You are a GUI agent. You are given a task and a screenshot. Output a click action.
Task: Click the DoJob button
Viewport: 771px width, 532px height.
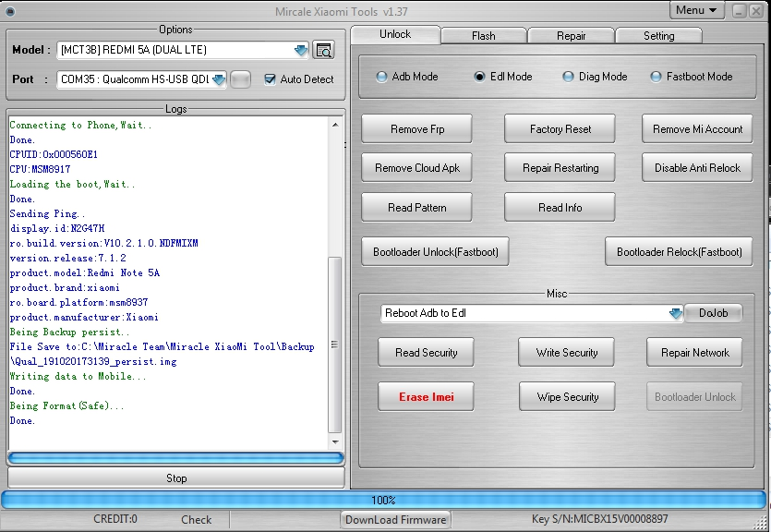pos(714,313)
